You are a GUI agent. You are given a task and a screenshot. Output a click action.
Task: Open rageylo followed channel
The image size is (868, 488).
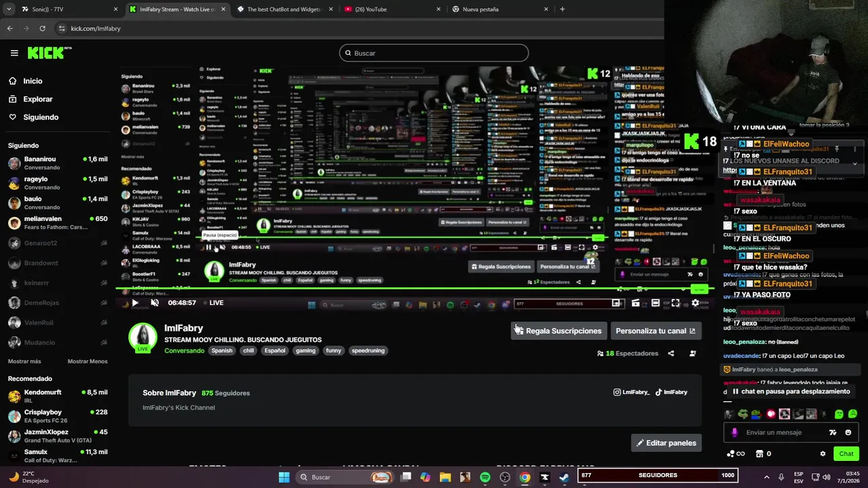58,183
